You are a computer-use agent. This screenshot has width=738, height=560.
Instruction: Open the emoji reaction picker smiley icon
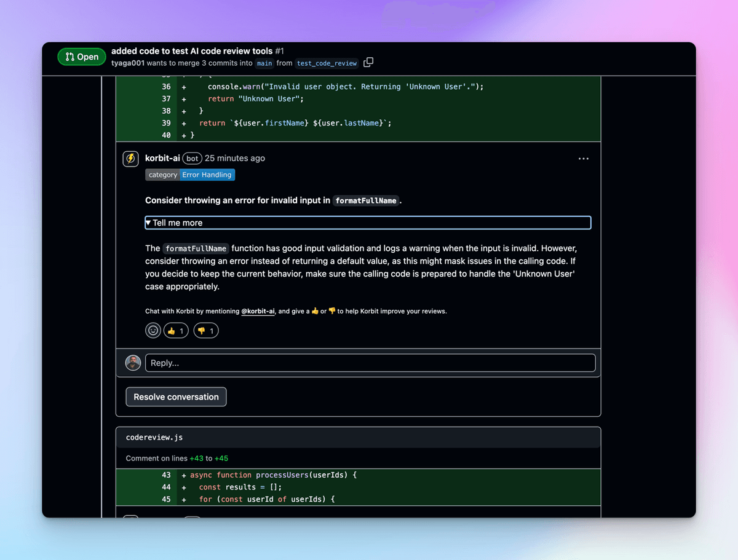pos(153,330)
